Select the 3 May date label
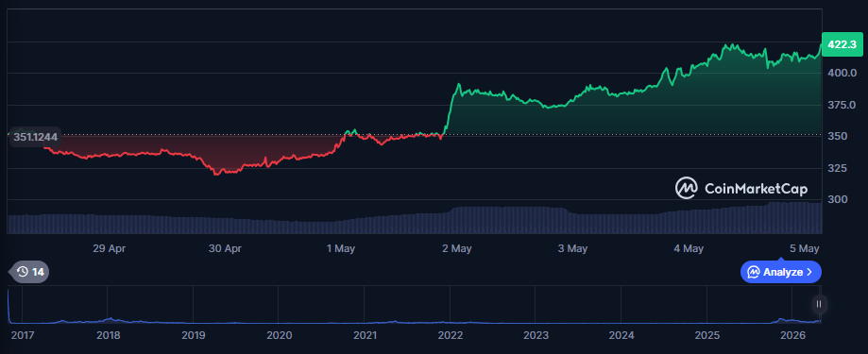 [x=573, y=248]
